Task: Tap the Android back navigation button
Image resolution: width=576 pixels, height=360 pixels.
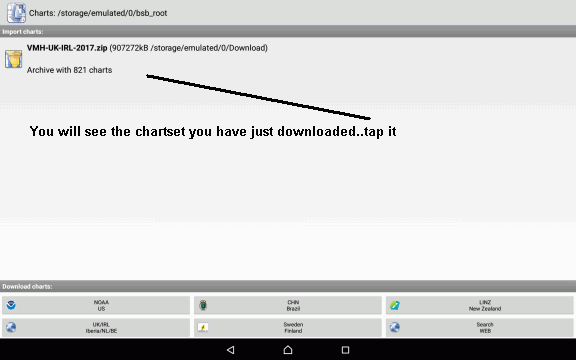Action: coord(231,350)
